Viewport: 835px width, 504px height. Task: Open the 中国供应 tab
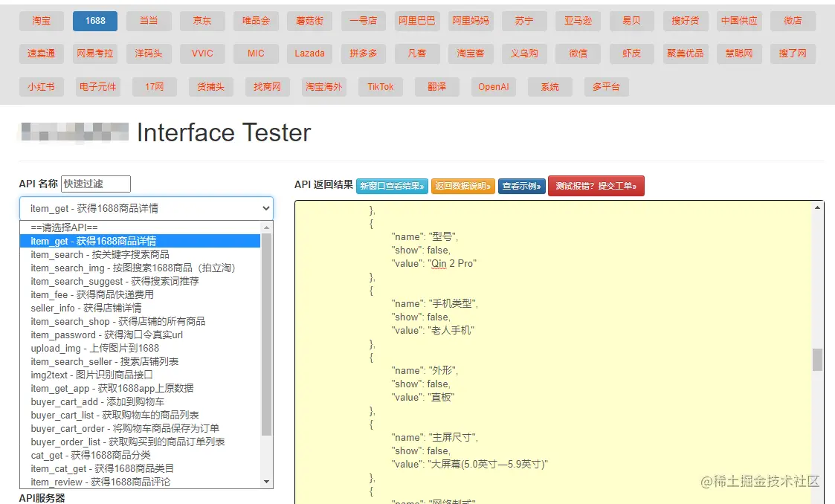[x=739, y=21]
